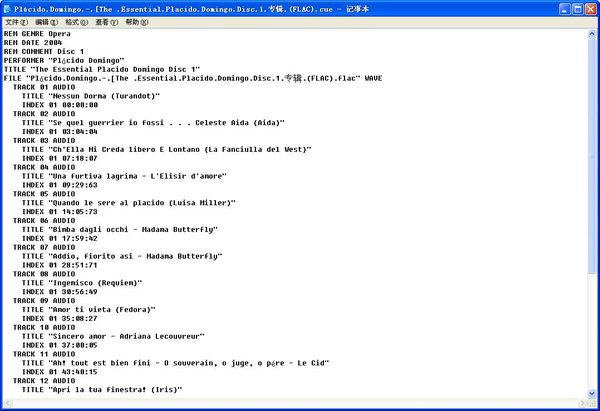Click title "Se quel guerrier io fossi"

(x=153, y=123)
